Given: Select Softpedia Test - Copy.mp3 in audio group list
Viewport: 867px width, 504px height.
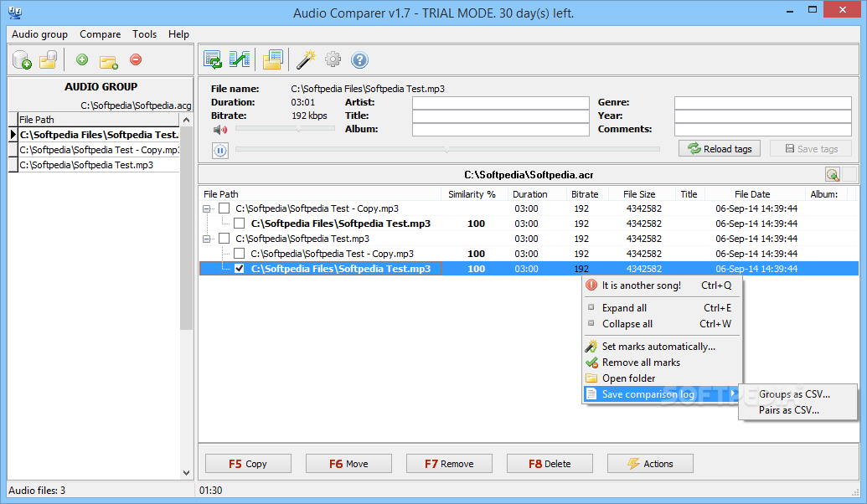Looking at the screenshot, I should (x=99, y=150).
